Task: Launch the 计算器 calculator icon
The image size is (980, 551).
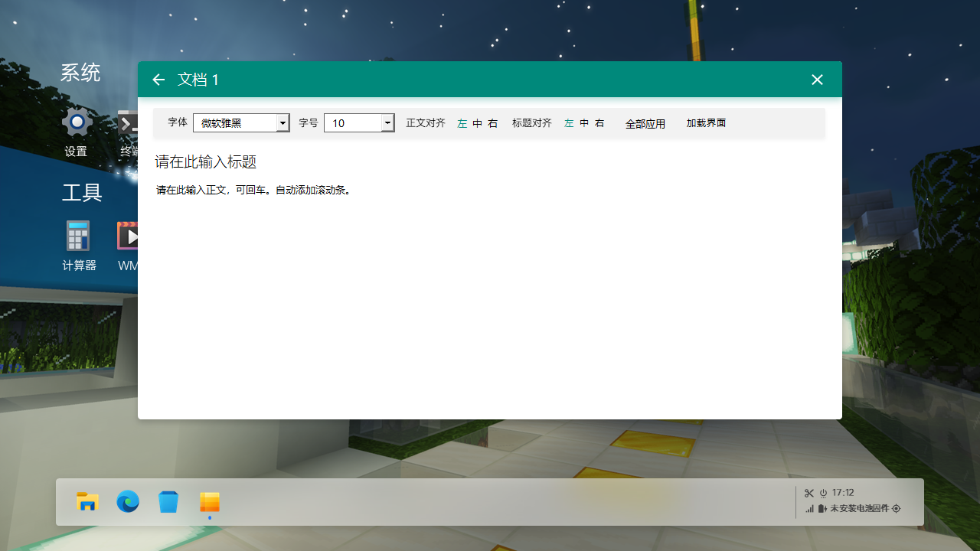Action: click(x=78, y=236)
